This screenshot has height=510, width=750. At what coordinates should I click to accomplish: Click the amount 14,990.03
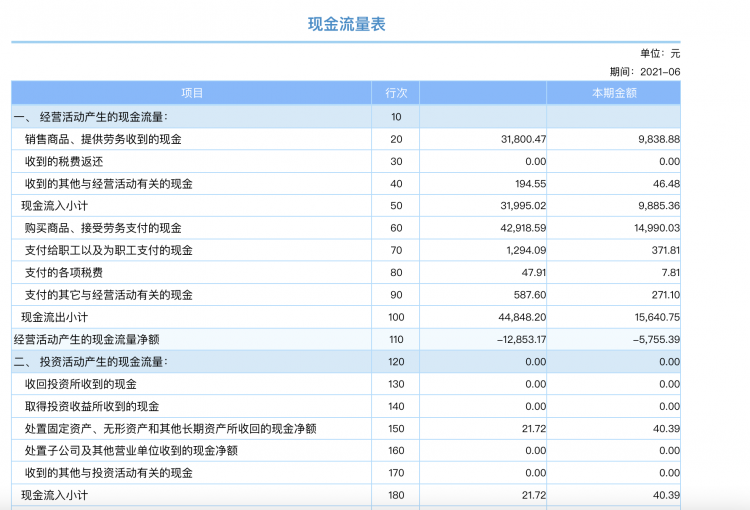pos(657,228)
